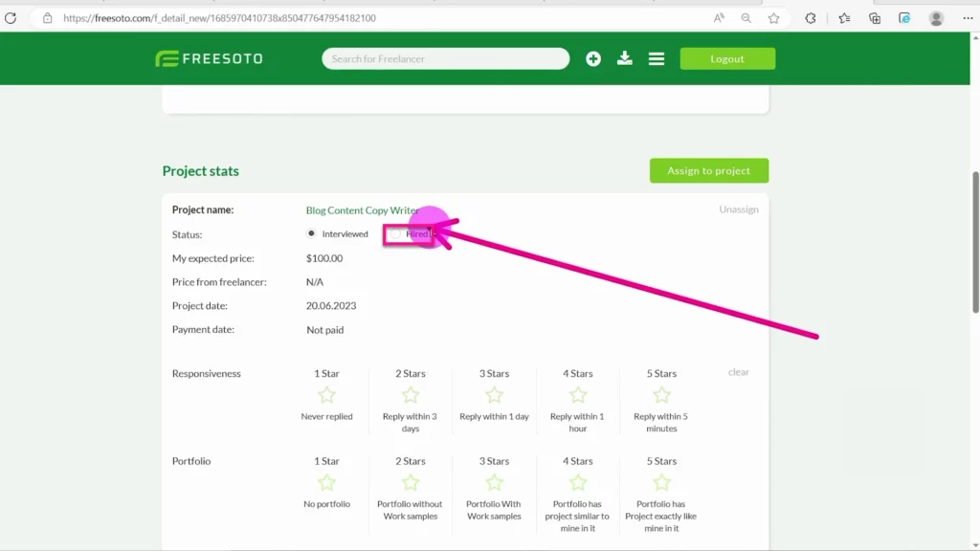Rate Portfolio 5 Stars

click(661, 482)
